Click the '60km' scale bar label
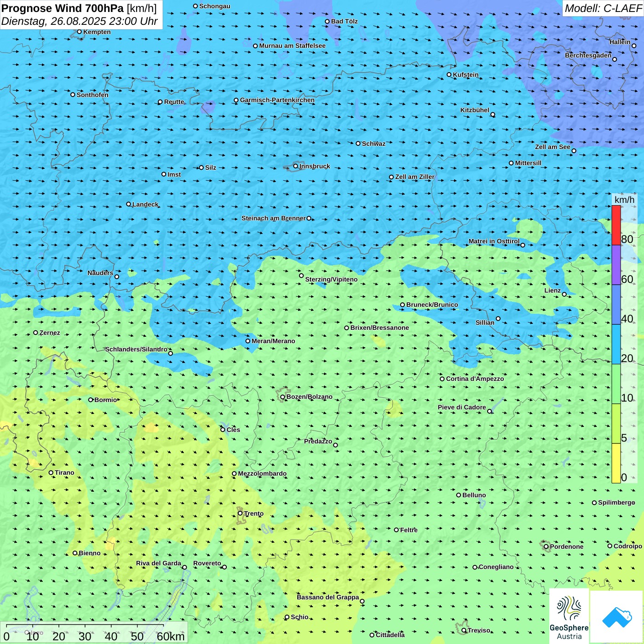Screen dimensions: 644x644 coord(171,636)
